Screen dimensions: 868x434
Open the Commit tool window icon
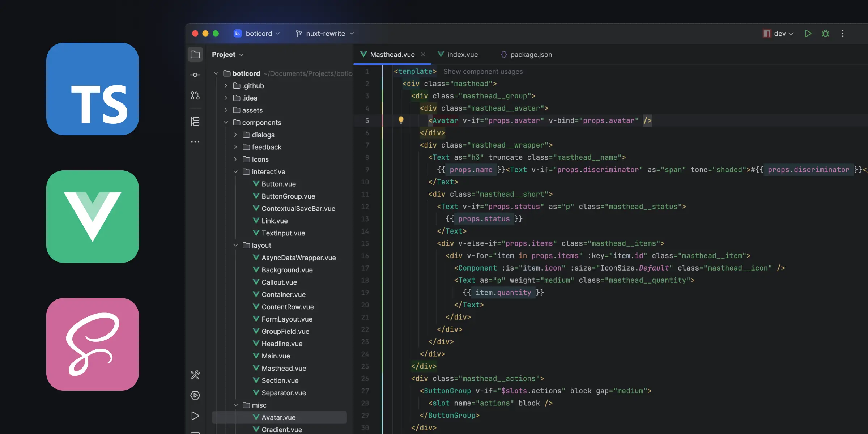click(195, 75)
